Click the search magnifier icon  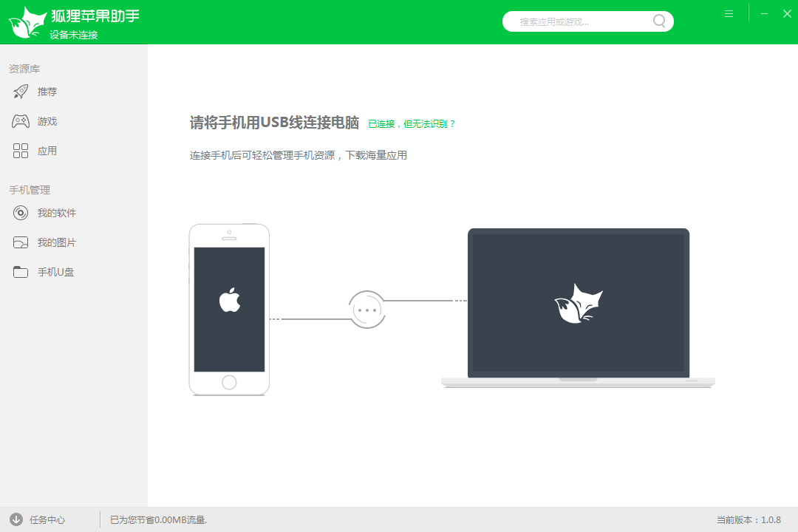click(x=659, y=21)
